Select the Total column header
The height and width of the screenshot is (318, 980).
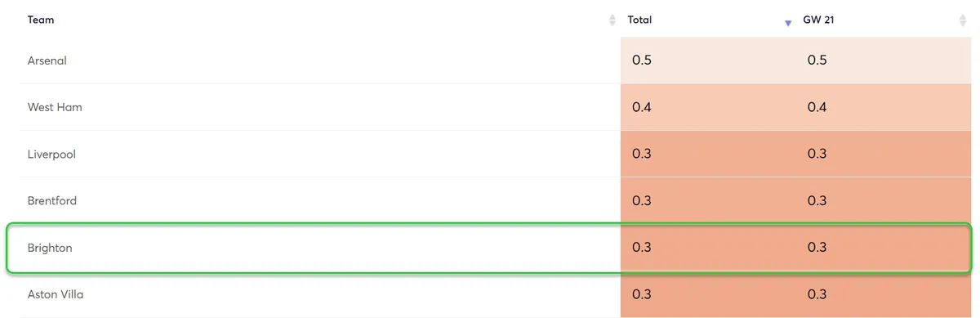click(639, 20)
